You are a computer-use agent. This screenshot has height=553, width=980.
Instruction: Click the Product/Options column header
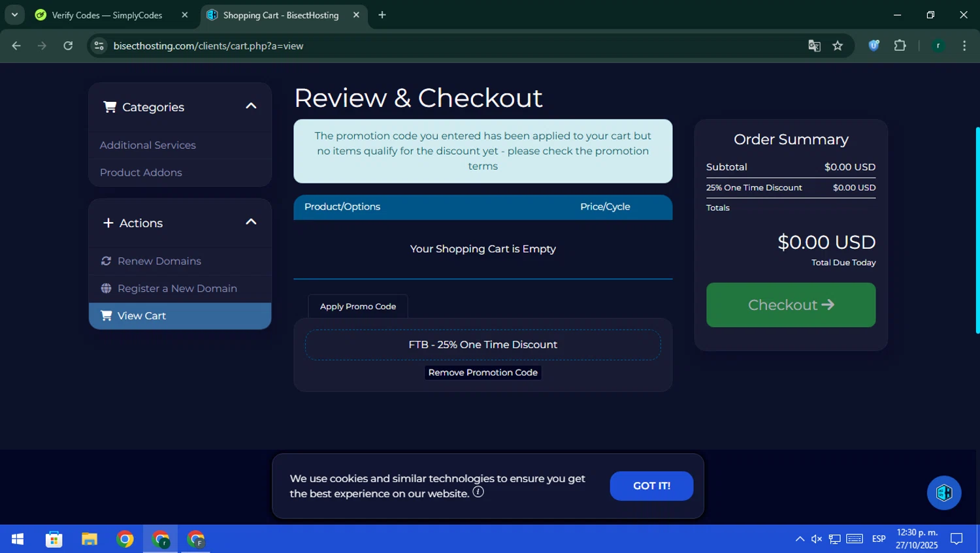pyautogui.click(x=342, y=207)
